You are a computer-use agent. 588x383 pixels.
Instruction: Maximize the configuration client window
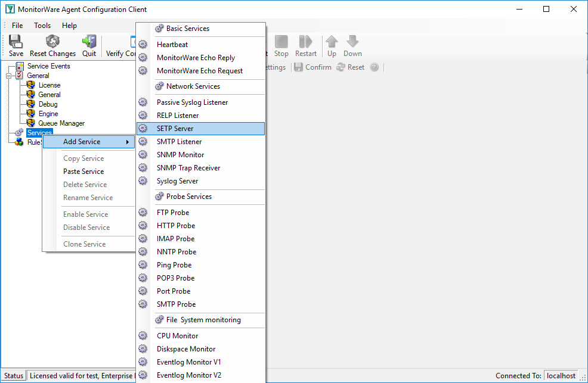[546, 9]
